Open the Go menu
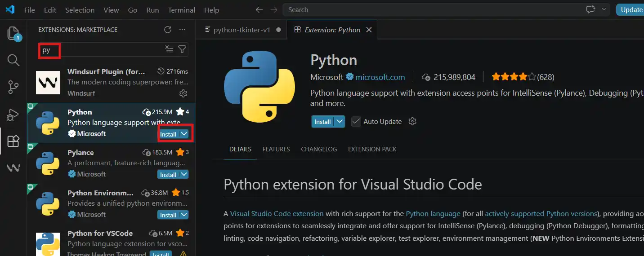The width and height of the screenshot is (644, 256). point(132,10)
